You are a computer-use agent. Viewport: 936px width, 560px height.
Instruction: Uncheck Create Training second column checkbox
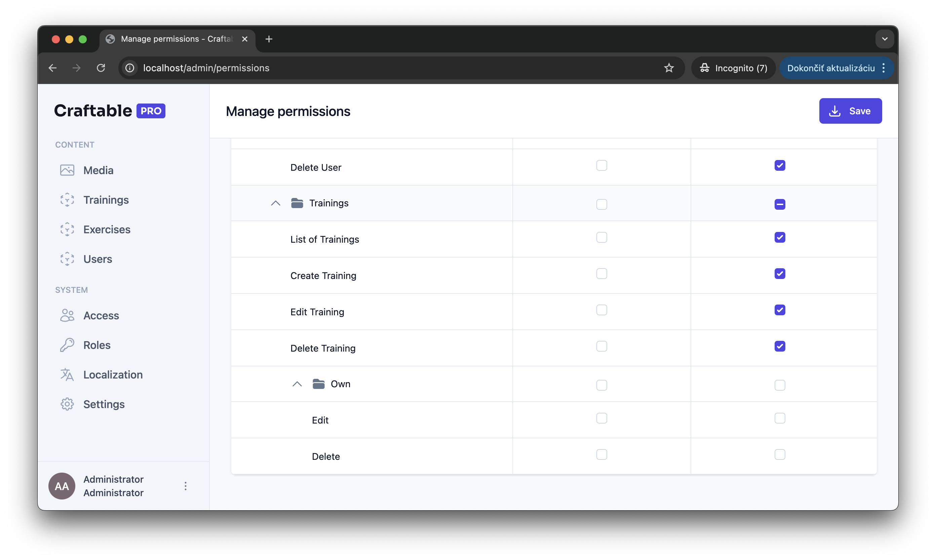(x=780, y=274)
